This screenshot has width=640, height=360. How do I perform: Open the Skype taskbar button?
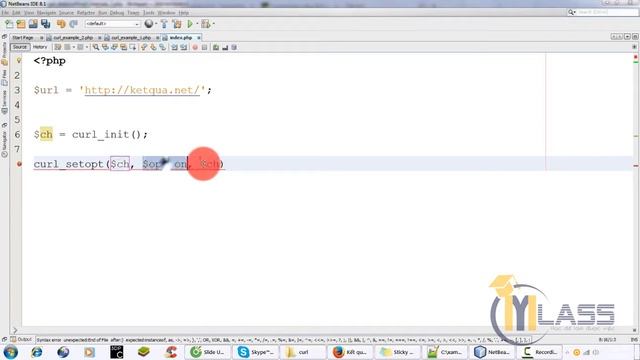(256, 352)
